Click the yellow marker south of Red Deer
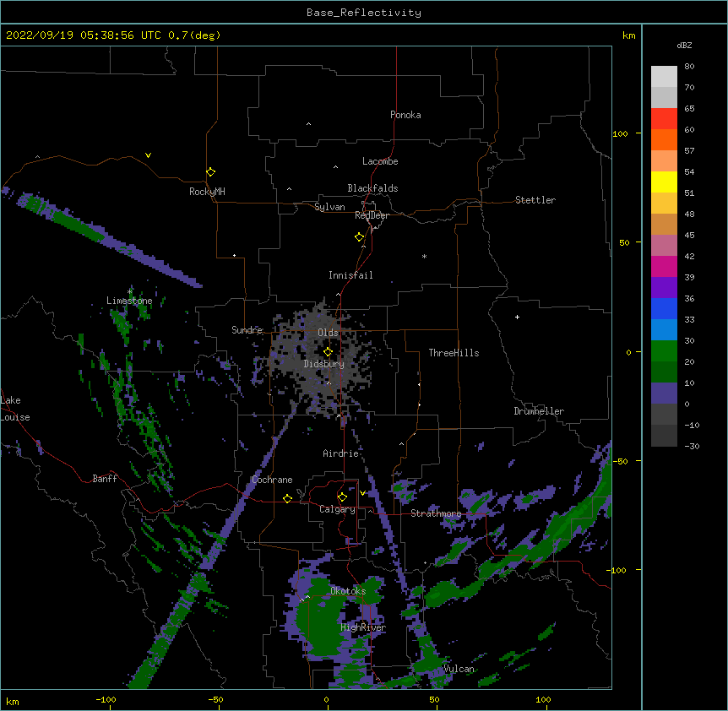The image size is (728, 711). pyautogui.click(x=359, y=236)
